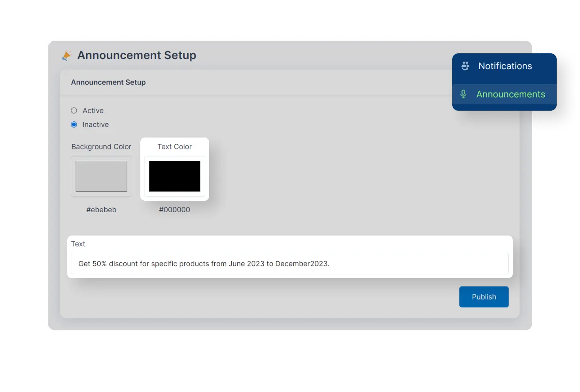This screenshot has width=580, height=392.
Task: Switch to the Announcements menu entry
Action: [x=510, y=94]
